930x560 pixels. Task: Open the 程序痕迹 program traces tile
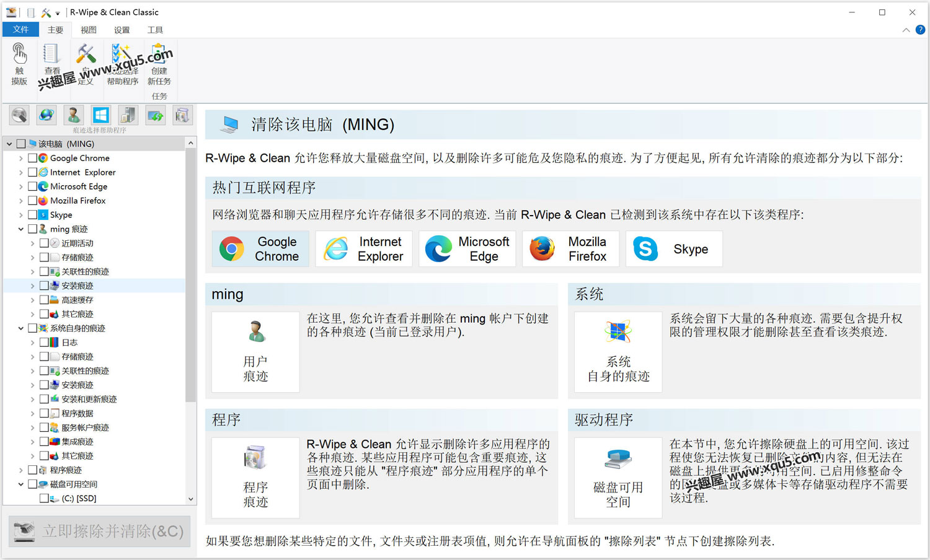255,478
